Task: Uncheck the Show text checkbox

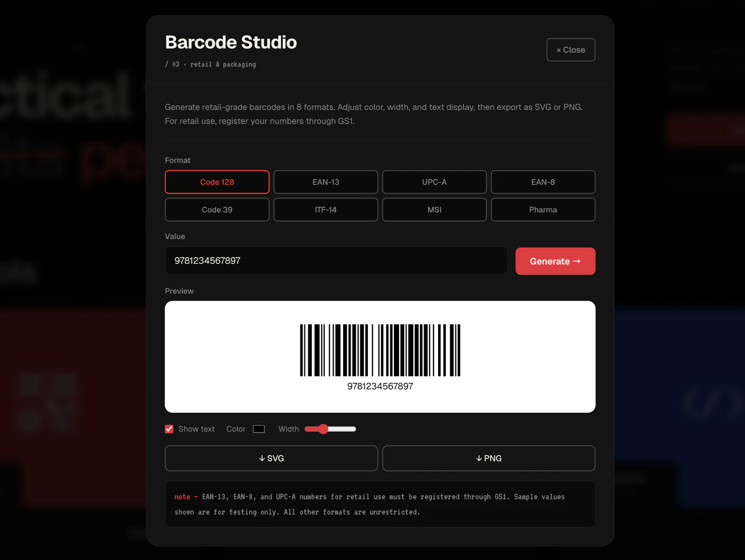Action: click(169, 429)
